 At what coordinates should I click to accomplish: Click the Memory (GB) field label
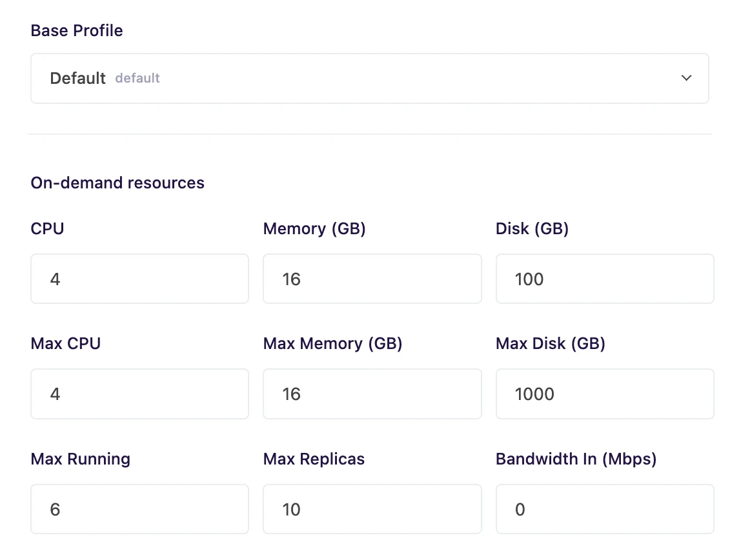click(x=314, y=228)
